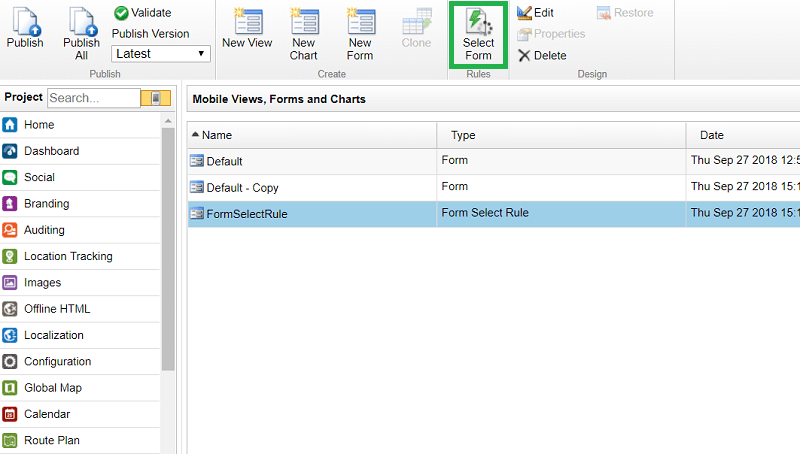Delete the selected item
Viewport: 800px width, 454px height.
tap(542, 55)
